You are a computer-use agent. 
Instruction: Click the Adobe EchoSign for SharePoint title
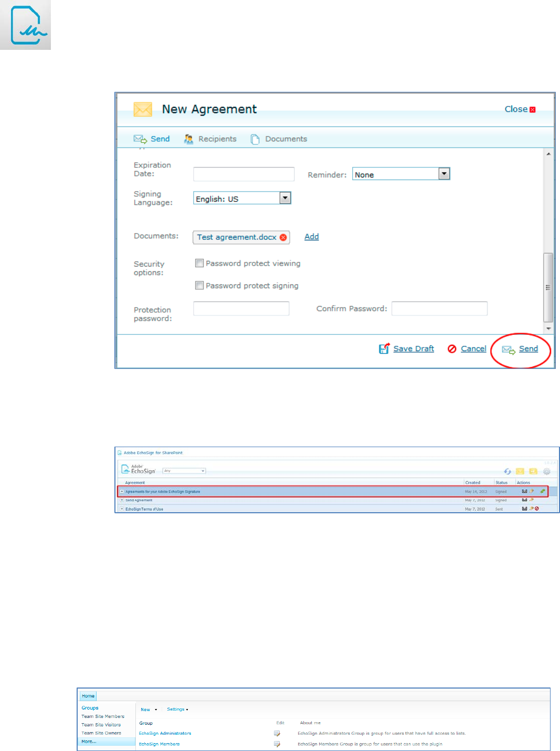153,452
